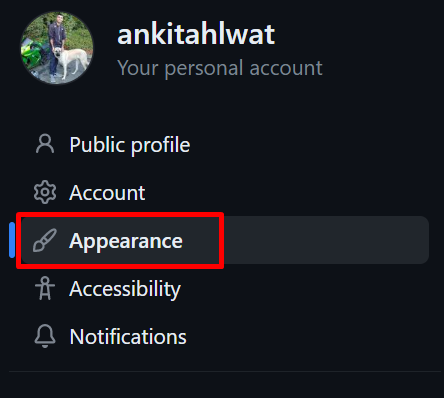444x398 pixels.
Task: Select the Appearance text label
Action: (x=126, y=241)
